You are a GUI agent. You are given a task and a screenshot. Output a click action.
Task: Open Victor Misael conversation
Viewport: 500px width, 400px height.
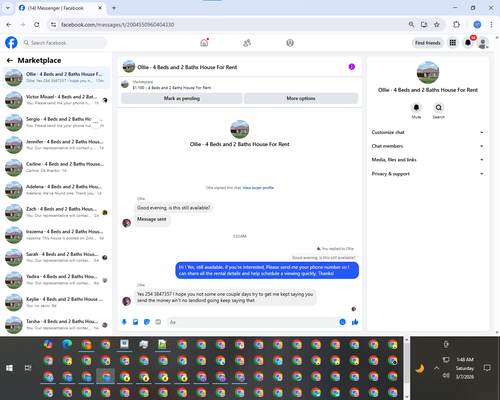[56, 100]
